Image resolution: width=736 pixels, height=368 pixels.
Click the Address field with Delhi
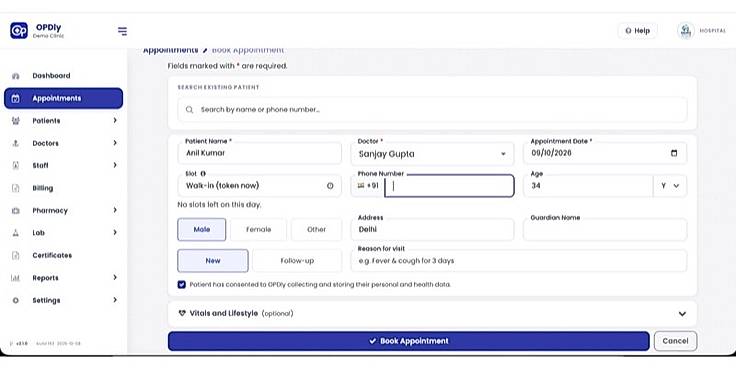pyautogui.click(x=432, y=230)
